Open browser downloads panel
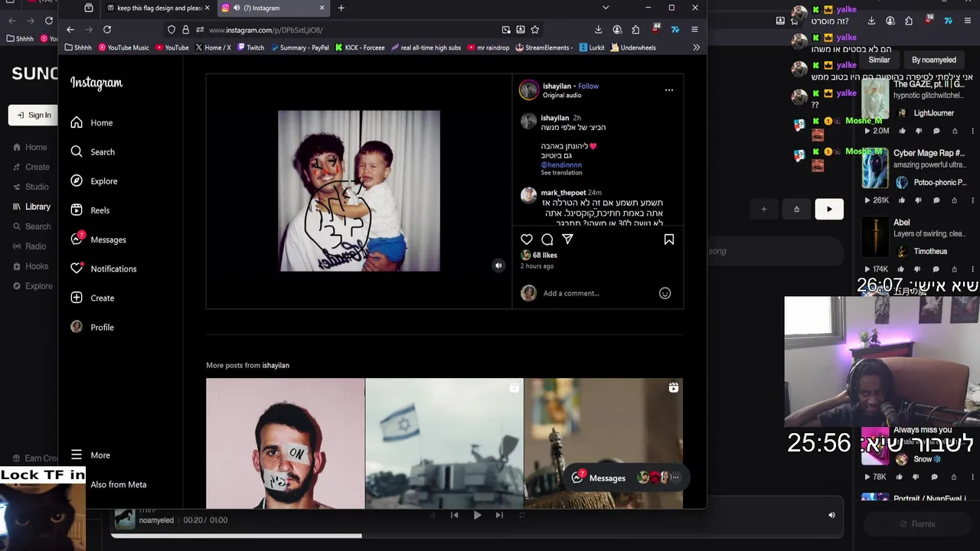Image resolution: width=980 pixels, height=551 pixels. (x=598, y=30)
